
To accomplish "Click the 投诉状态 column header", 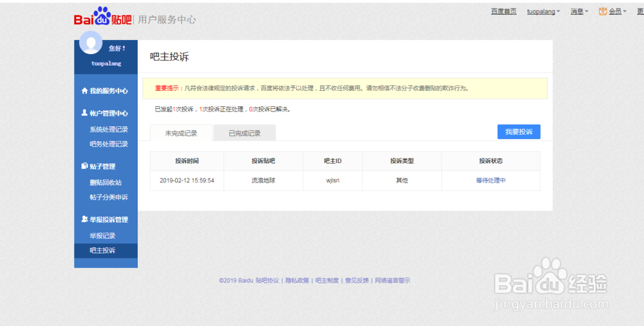I will (491, 161).
